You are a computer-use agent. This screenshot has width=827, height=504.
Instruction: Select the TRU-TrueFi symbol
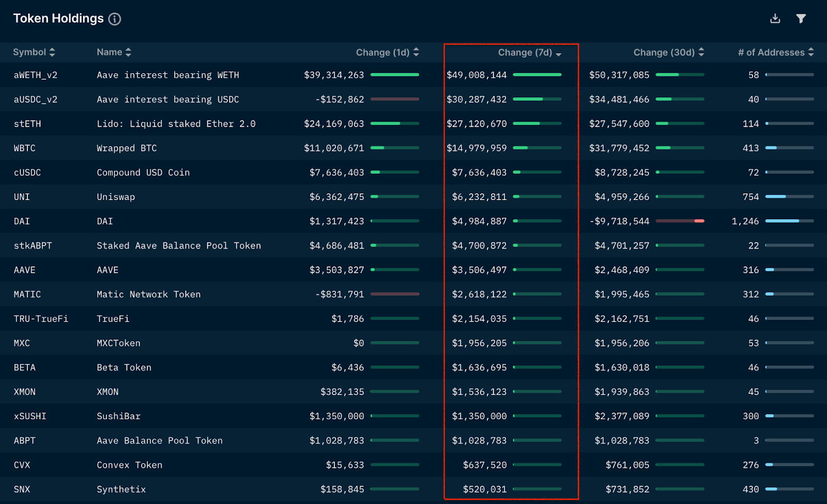41,319
